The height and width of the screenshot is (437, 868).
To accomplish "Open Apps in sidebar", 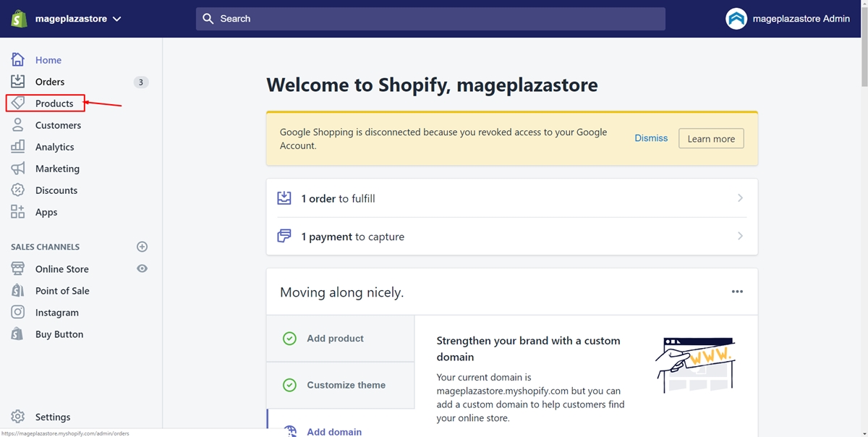I will click(x=46, y=212).
